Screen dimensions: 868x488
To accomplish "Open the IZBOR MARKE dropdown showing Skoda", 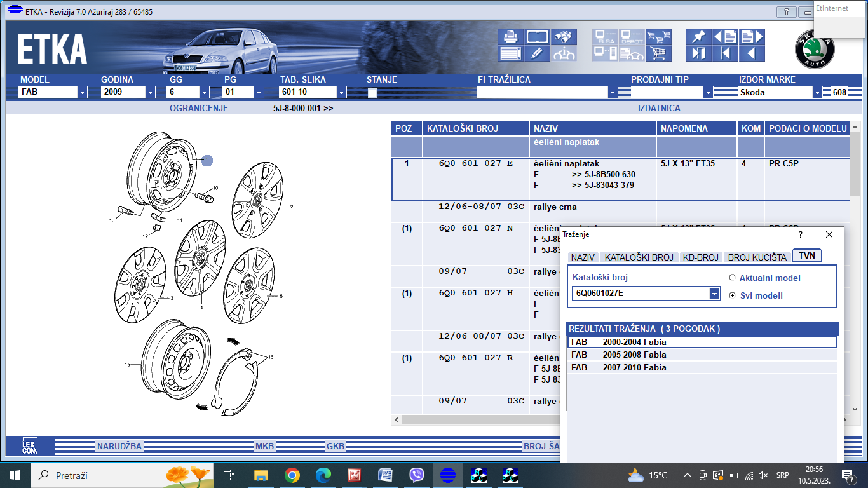I will (817, 92).
